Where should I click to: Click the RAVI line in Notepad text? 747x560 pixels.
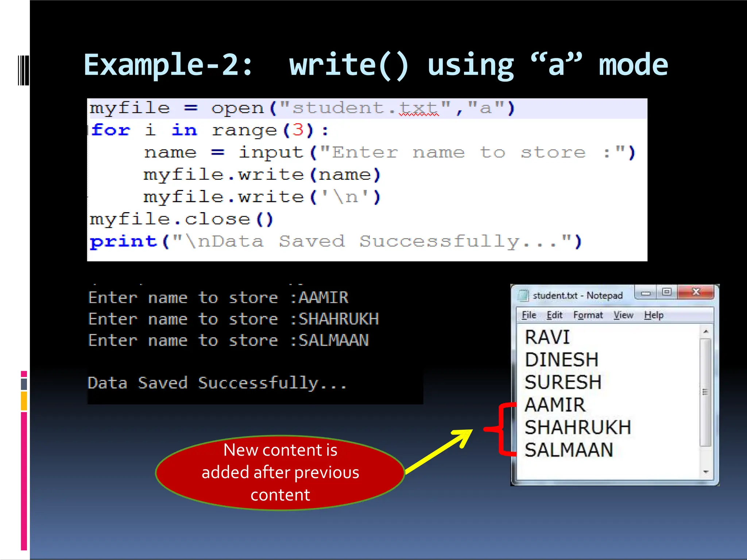[547, 337]
